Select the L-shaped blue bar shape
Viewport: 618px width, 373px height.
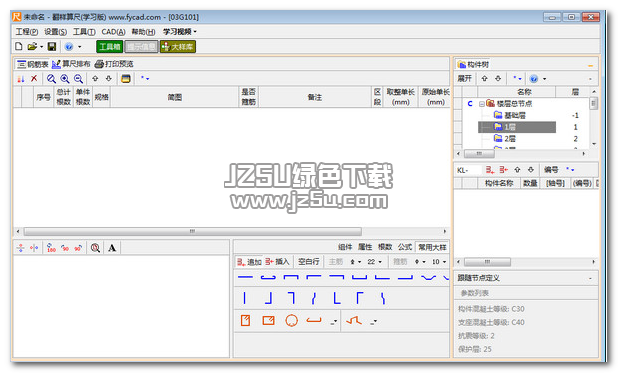point(337,298)
